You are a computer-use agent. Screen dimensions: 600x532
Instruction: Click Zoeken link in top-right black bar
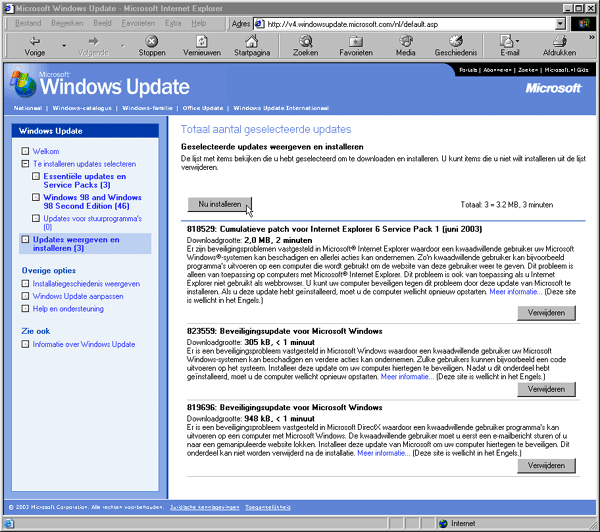click(x=528, y=70)
